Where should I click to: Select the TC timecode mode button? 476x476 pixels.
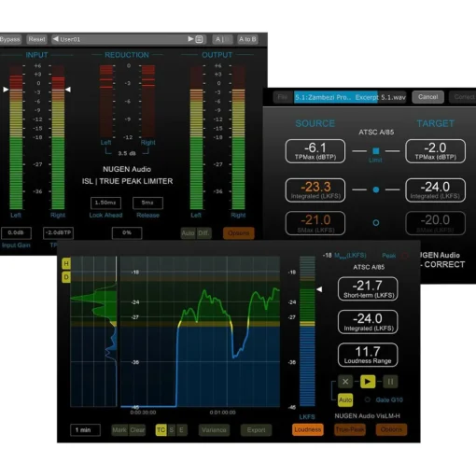coord(161,430)
